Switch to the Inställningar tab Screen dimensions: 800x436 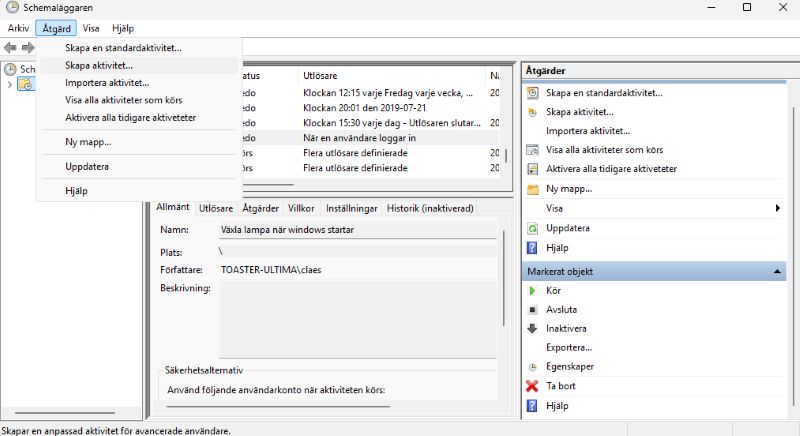click(x=352, y=208)
